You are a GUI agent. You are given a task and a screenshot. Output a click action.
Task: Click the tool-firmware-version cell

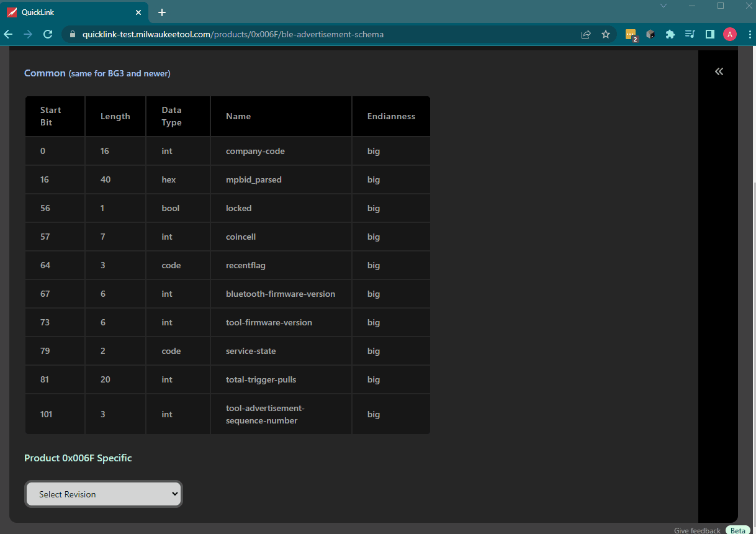tap(281, 322)
